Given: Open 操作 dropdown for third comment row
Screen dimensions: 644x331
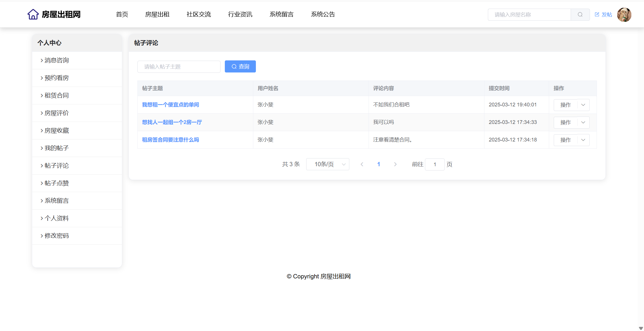Looking at the screenshot, I should coord(583,140).
